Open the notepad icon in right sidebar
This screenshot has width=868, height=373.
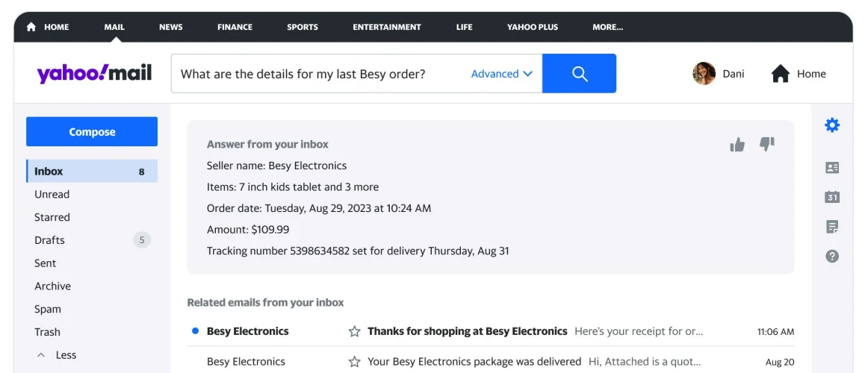[831, 227]
